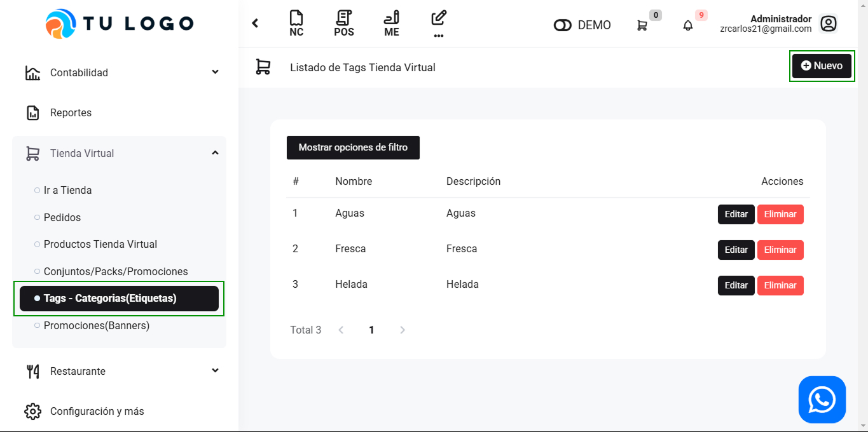The image size is (868, 432).
Task: Go to next page in pagination
Action: 402,330
